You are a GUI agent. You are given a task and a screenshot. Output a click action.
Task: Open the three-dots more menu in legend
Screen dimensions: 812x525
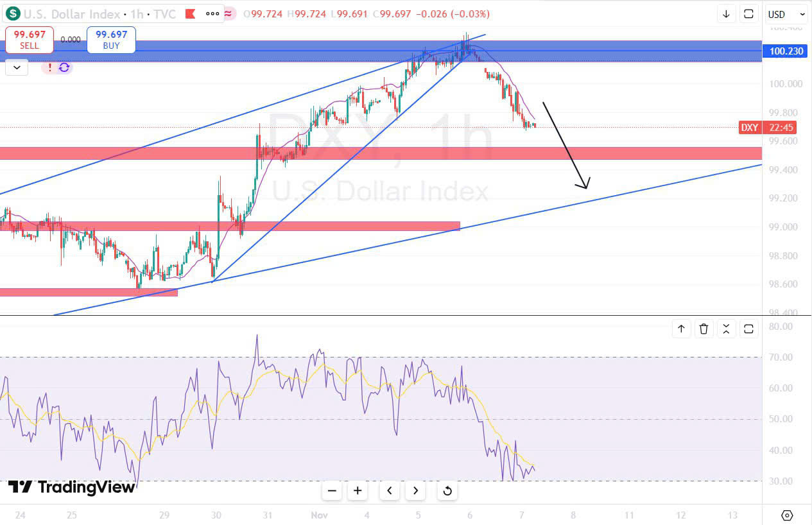(212, 13)
